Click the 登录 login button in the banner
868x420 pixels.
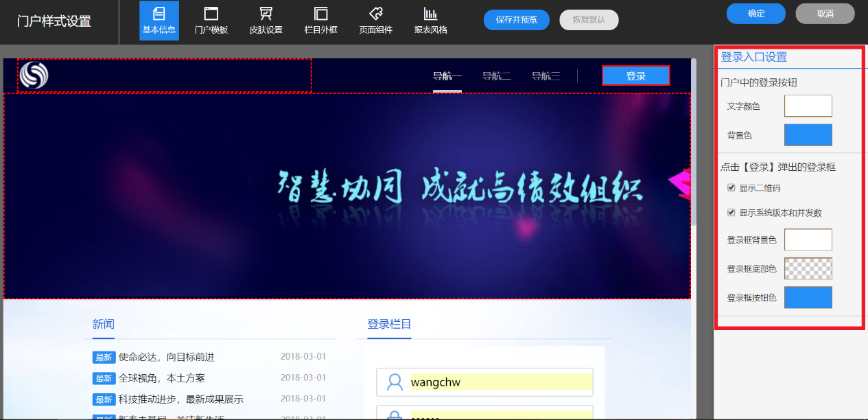coord(635,75)
